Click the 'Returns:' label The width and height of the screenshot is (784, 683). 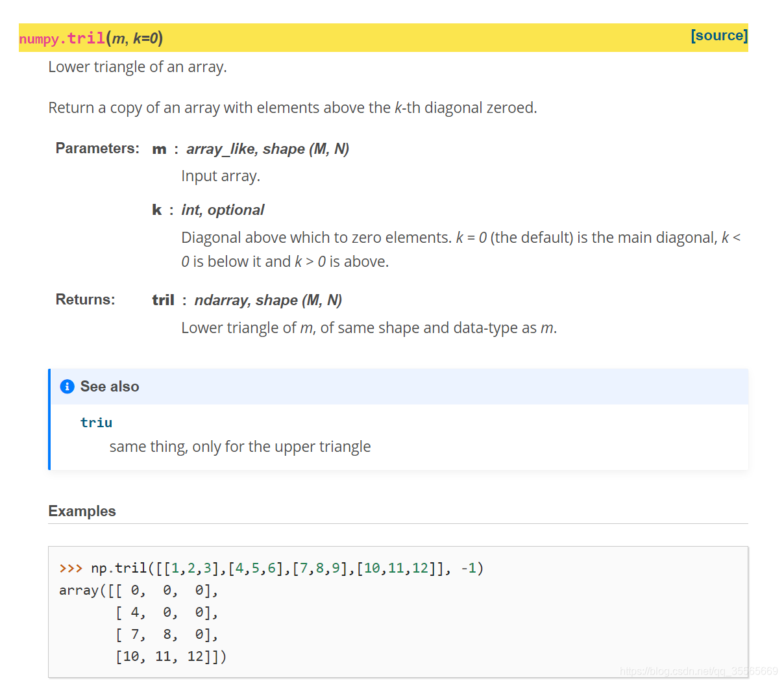tap(85, 299)
